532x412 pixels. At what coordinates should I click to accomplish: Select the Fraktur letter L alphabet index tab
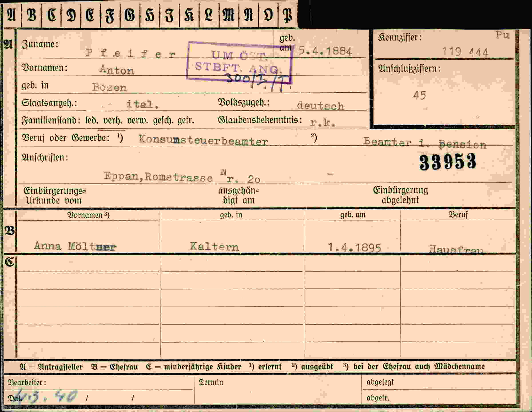coord(209,15)
